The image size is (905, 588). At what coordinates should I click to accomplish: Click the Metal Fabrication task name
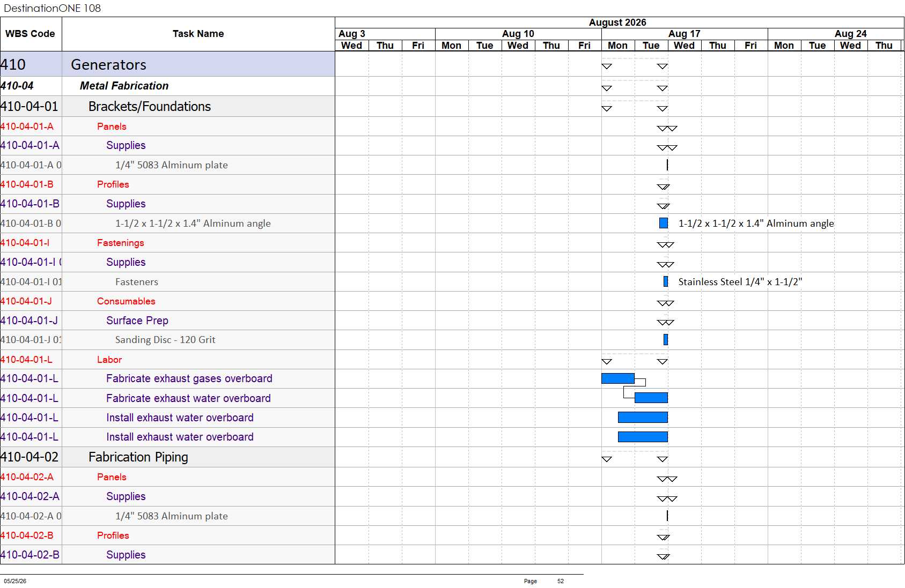point(124,86)
